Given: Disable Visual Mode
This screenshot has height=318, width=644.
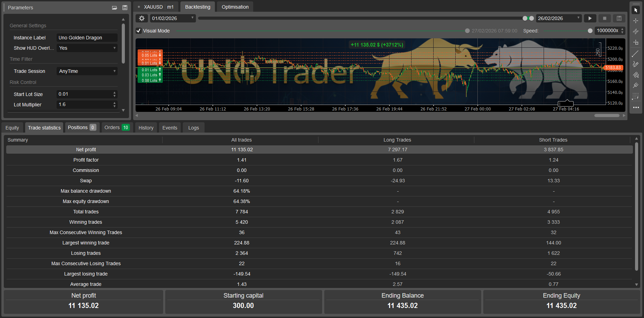Looking at the screenshot, I should pyautogui.click(x=138, y=31).
